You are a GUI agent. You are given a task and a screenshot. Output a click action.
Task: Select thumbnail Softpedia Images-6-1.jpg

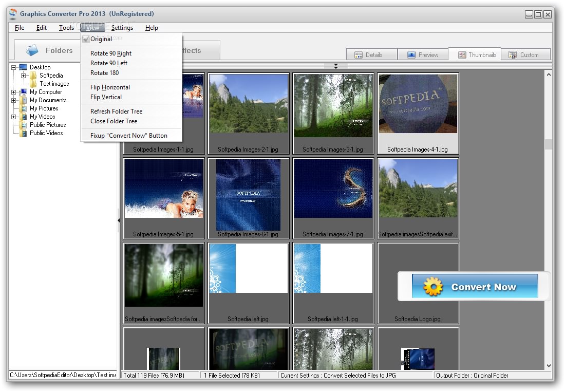point(249,198)
